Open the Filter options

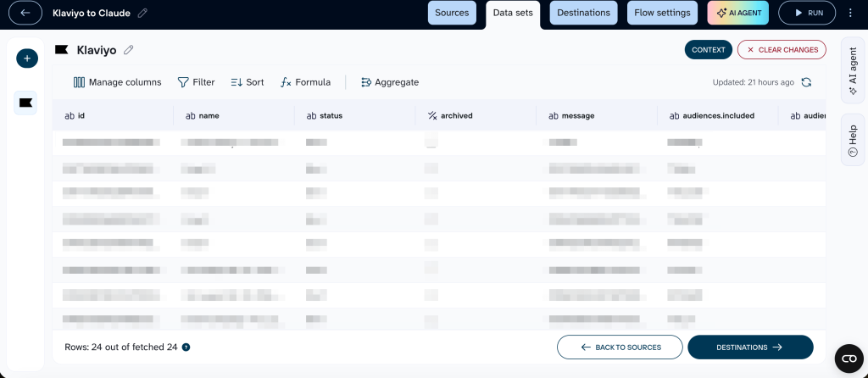(x=196, y=82)
